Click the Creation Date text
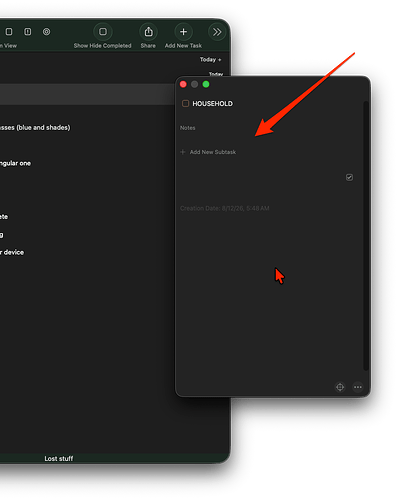Viewport: 398px width, 500px height. (225, 208)
